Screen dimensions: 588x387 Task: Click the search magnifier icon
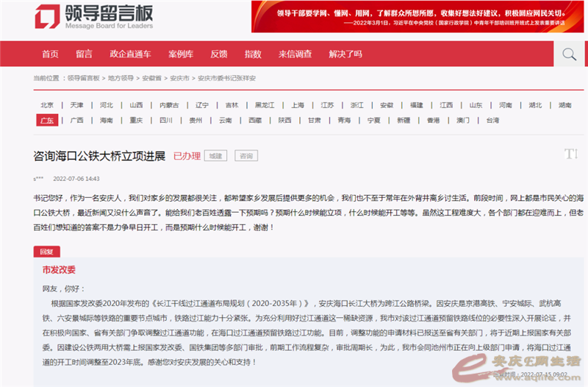pos(569,54)
